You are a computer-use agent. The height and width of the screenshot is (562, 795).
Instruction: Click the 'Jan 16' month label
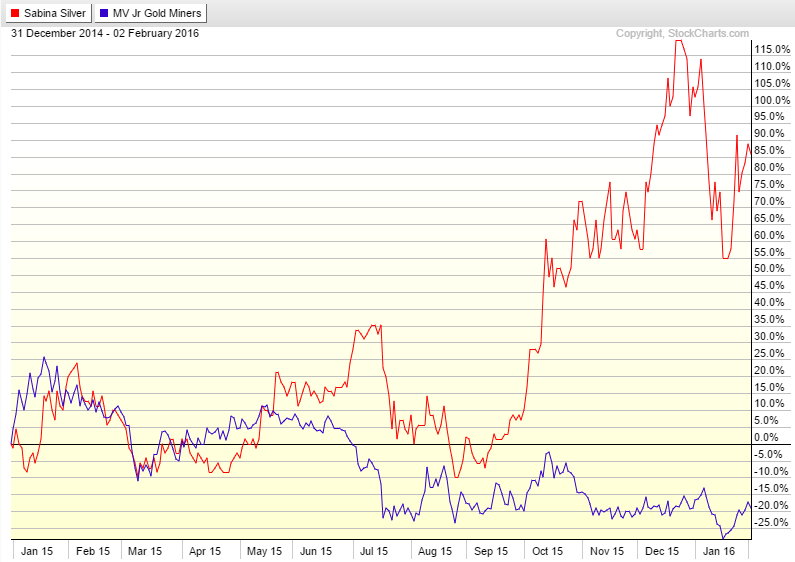tap(718, 551)
